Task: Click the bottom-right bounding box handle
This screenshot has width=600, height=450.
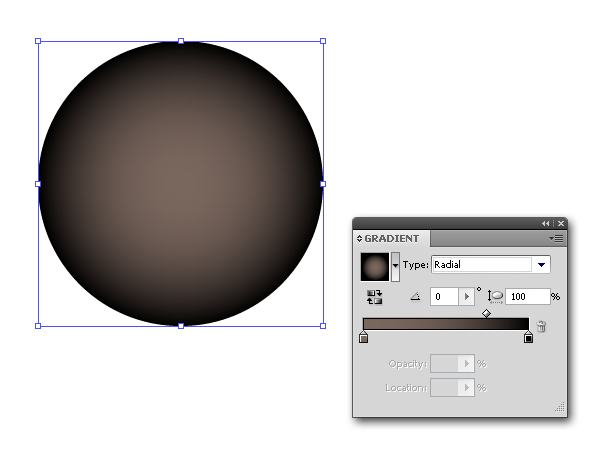Action: coord(323,326)
